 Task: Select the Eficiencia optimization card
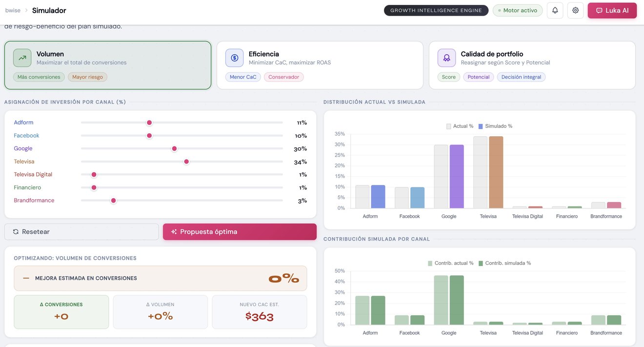320,65
